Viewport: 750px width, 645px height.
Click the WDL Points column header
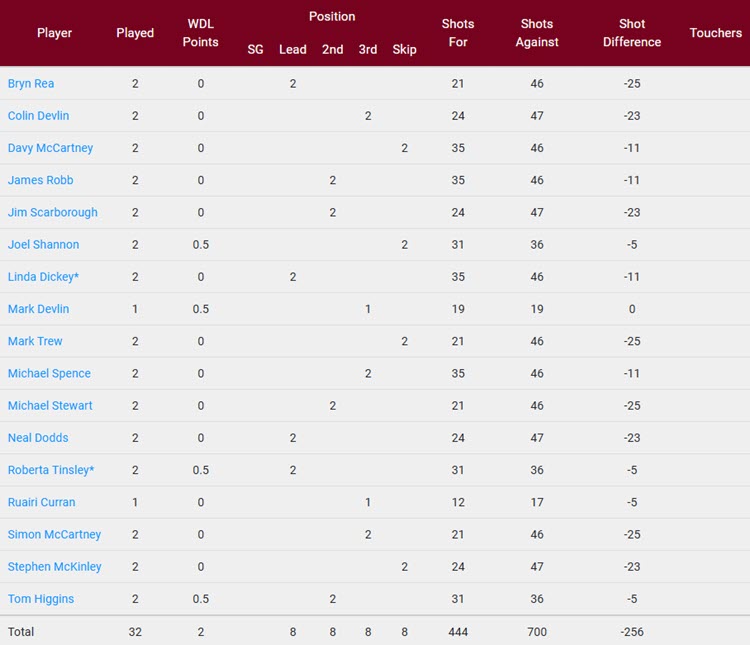click(x=201, y=33)
